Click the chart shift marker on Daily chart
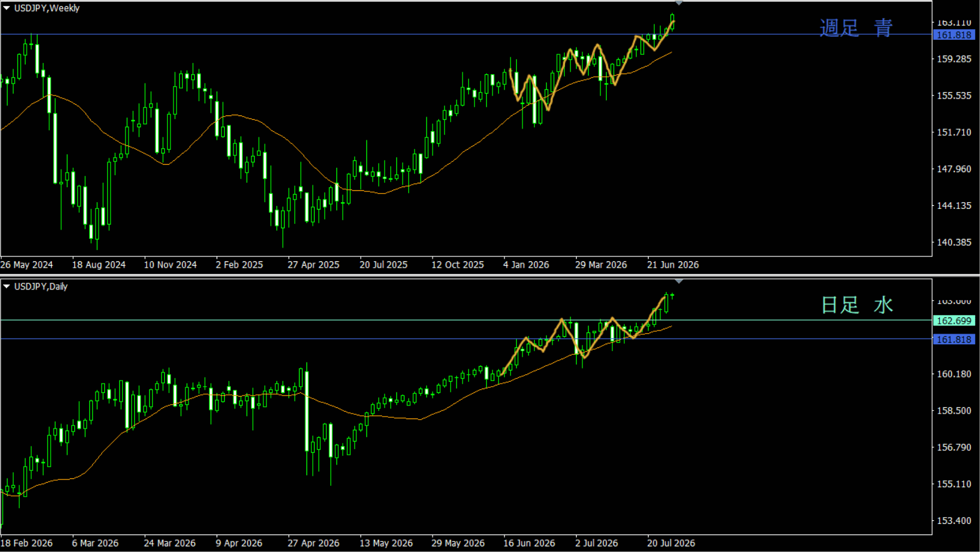This screenshot has height=552, width=980. click(679, 281)
